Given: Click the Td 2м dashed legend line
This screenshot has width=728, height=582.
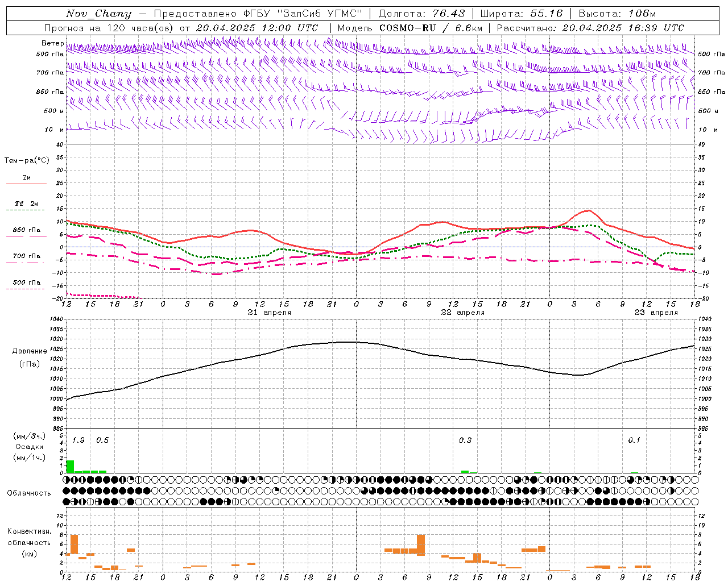Looking at the screenshot, I should (26, 210).
